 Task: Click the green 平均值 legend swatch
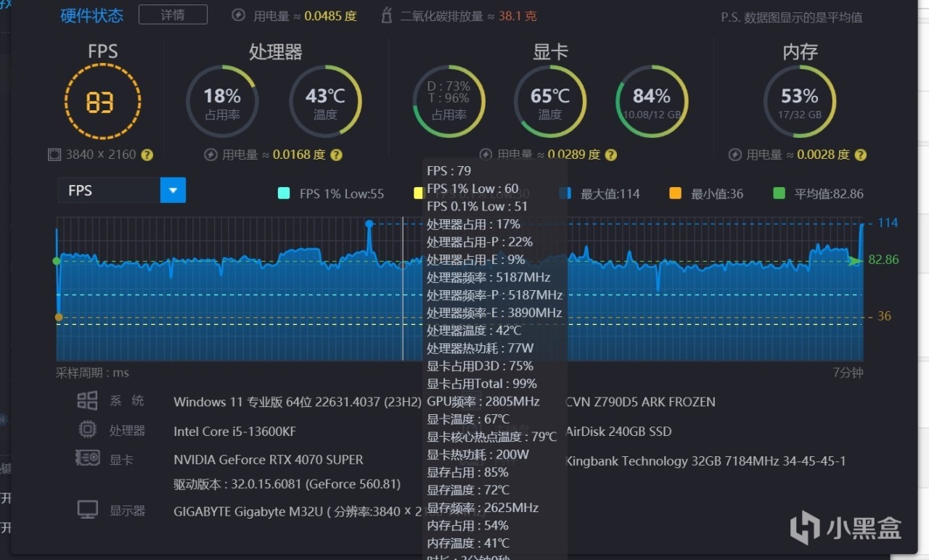click(x=779, y=194)
